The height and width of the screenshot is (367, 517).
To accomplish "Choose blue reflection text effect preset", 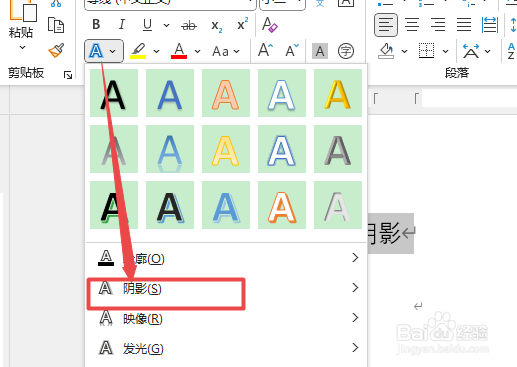I will 170,149.
